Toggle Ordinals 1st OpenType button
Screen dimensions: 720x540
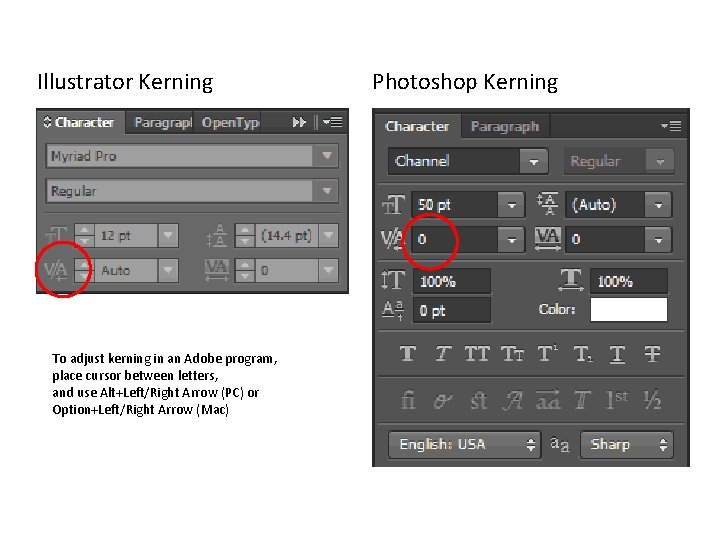point(616,399)
